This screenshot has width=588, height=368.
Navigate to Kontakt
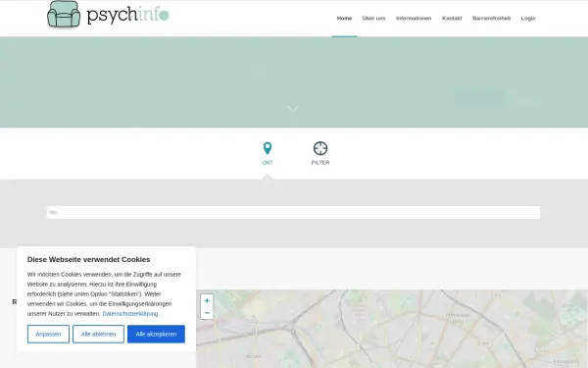tap(452, 18)
